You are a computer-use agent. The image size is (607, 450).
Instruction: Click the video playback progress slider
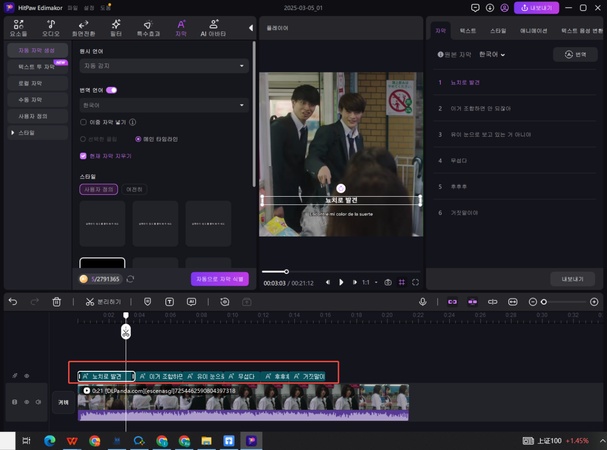[x=341, y=271]
